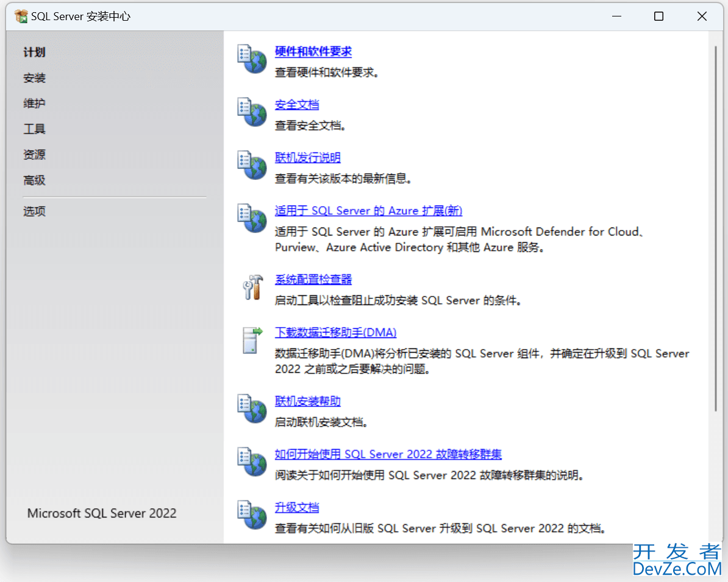Image resolution: width=728 pixels, height=582 pixels.
Task: Minimize the SQL Server 安装中心 window
Action: tap(616, 16)
